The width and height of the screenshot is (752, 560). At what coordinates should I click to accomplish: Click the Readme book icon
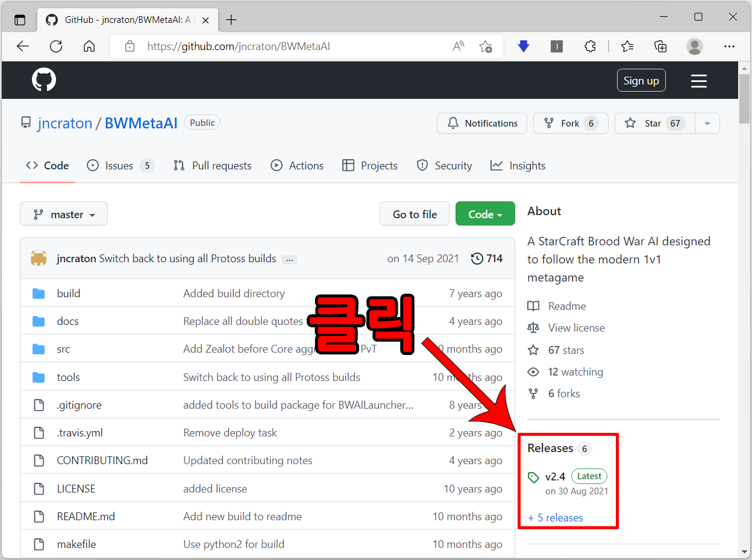point(533,306)
